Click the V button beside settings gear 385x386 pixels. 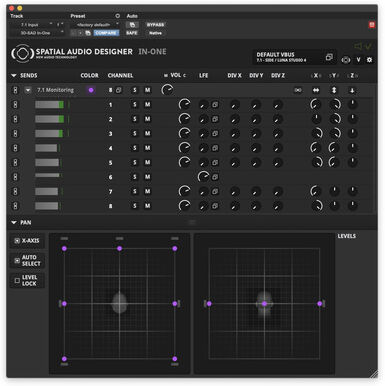click(x=358, y=60)
